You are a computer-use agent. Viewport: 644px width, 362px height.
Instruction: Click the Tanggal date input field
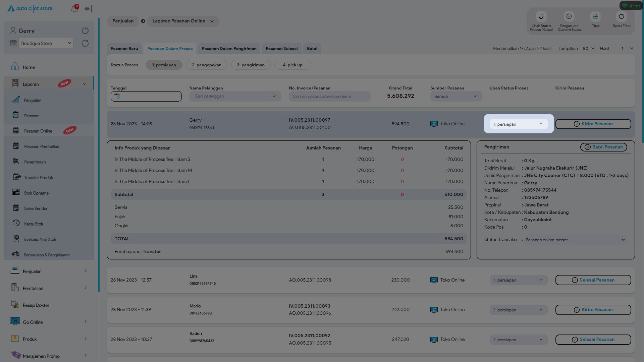click(x=146, y=97)
